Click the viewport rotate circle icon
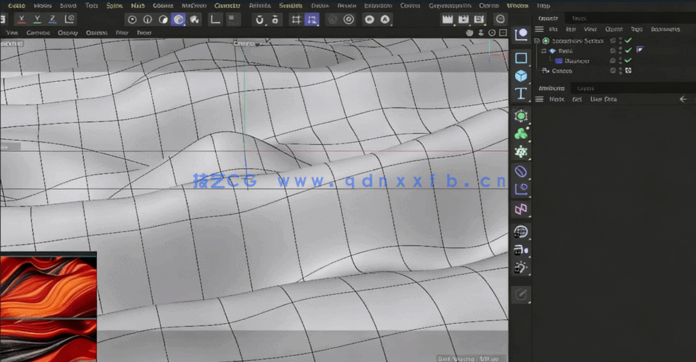 [492, 33]
